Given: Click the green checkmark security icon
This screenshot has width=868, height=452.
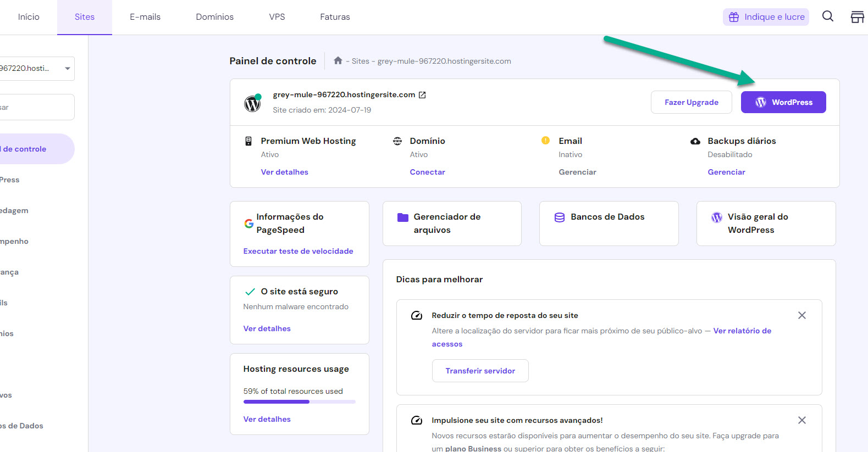Looking at the screenshot, I should [250, 292].
